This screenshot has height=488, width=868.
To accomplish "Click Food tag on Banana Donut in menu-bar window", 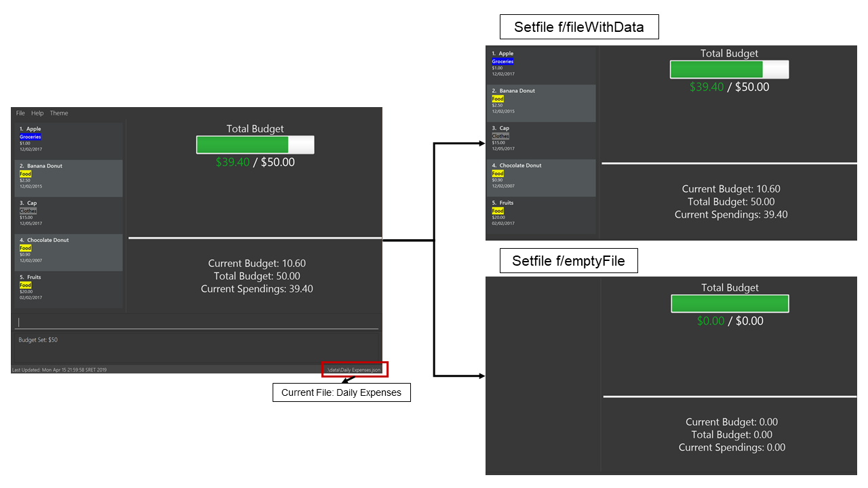I will (25, 174).
